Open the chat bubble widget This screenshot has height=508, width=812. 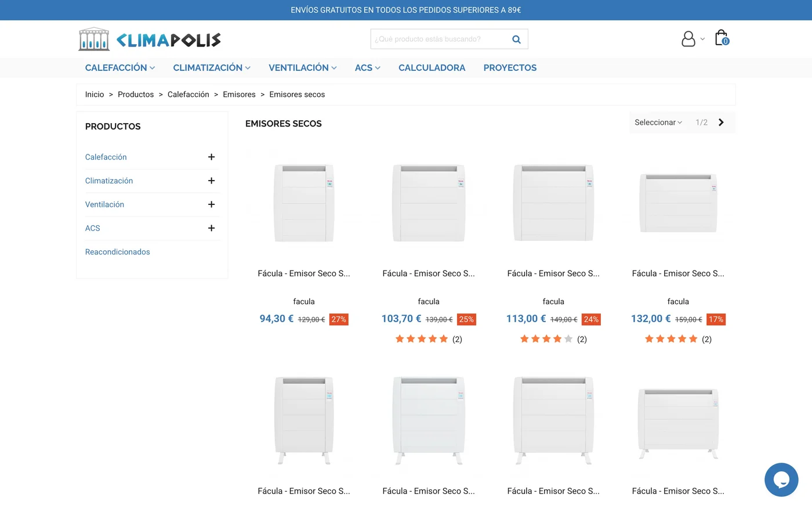click(x=781, y=480)
